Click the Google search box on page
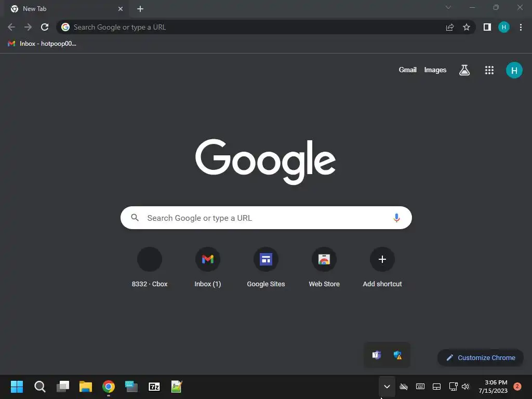This screenshot has width=532, height=399. click(266, 218)
